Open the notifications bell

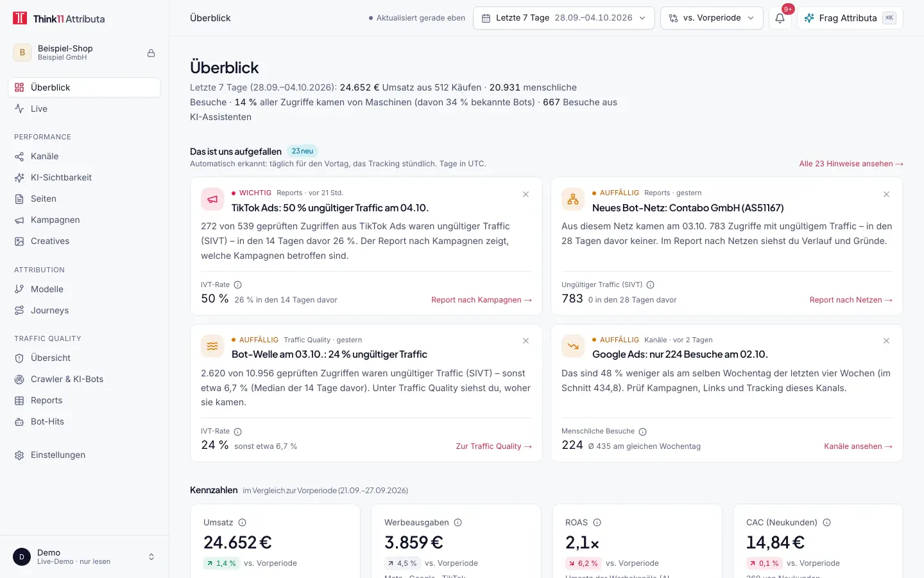point(780,18)
